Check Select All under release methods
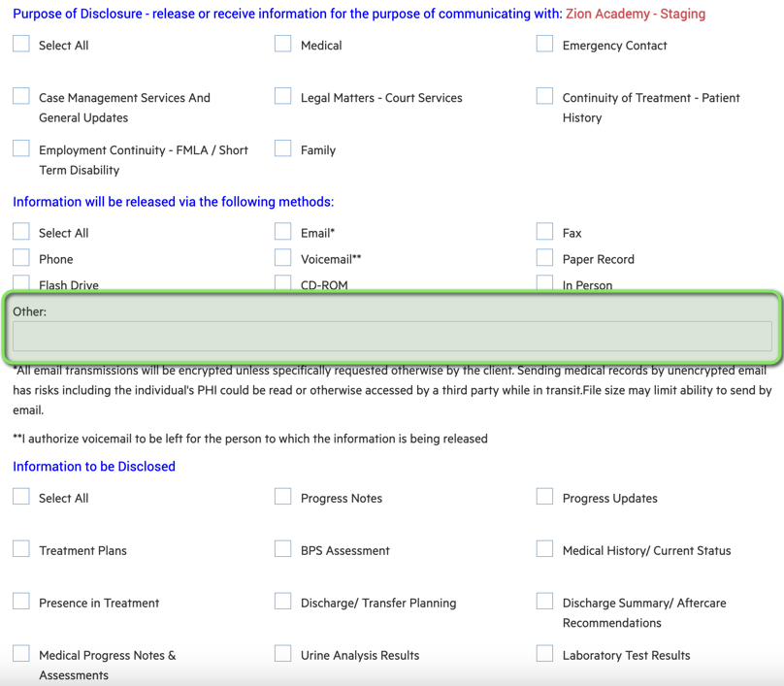Image resolution: width=784 pixels, height=686 pixels. click(21, 232)
